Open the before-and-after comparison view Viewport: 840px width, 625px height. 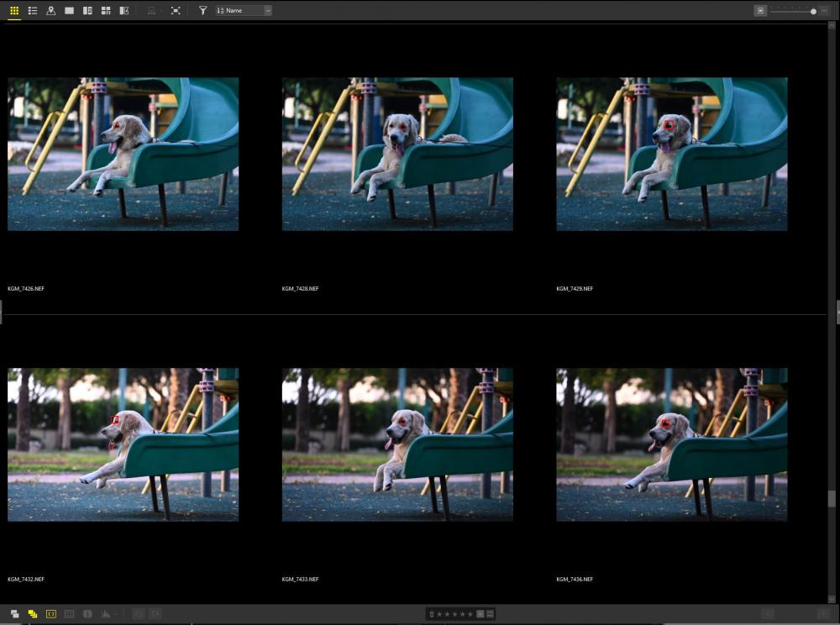124,11
